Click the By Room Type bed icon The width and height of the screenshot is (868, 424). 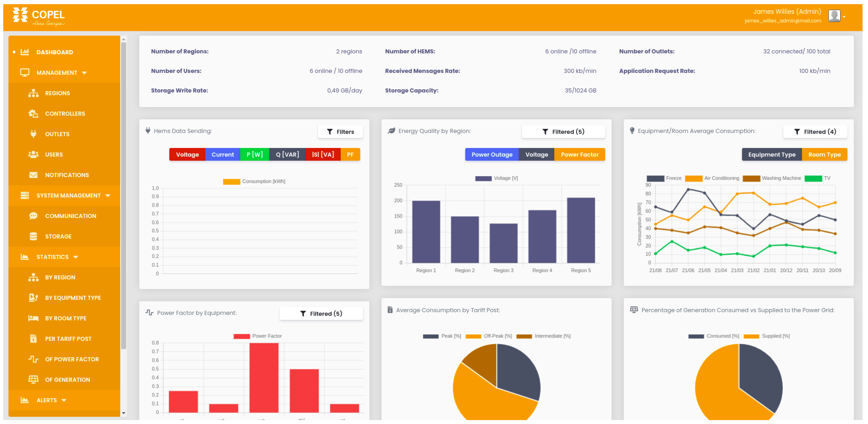tap(33, 319)
